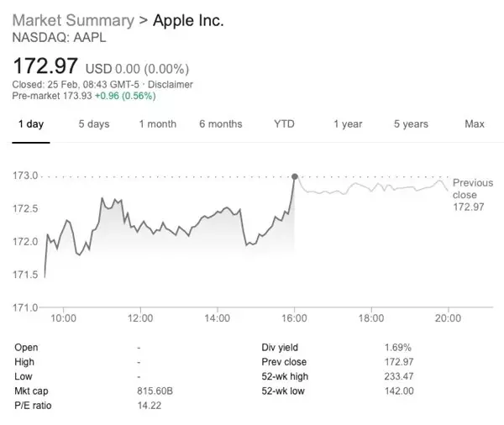Switch to the 1 year view
This screenshot has width=504, height=425.
[347, 124]
